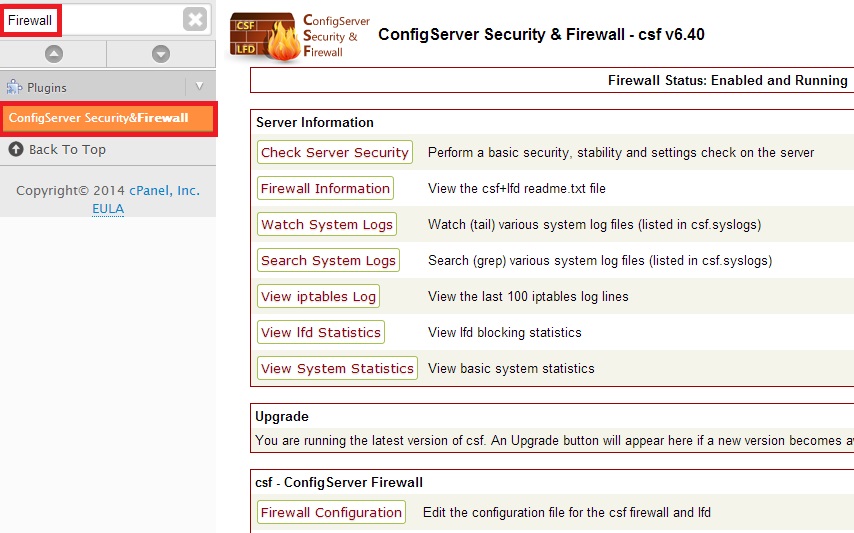Open the Firewall Configuration editor
This screenshot has width=854, height=533.
331,512
